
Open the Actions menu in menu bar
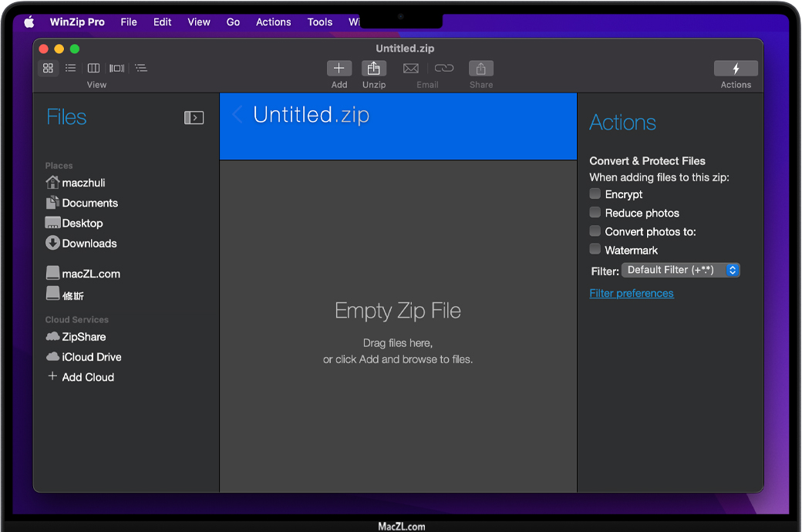[274, 22]
